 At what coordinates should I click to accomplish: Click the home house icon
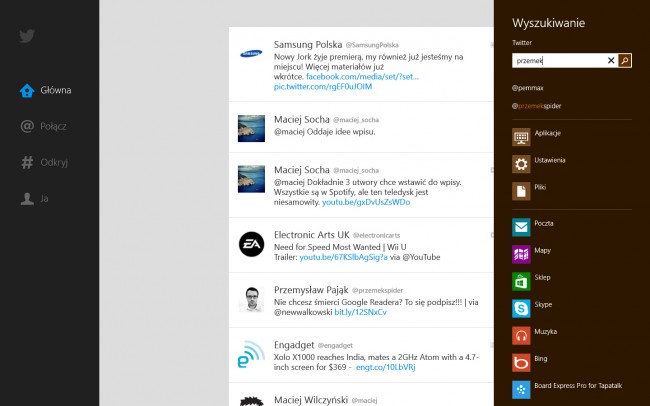tap(27, 90)
